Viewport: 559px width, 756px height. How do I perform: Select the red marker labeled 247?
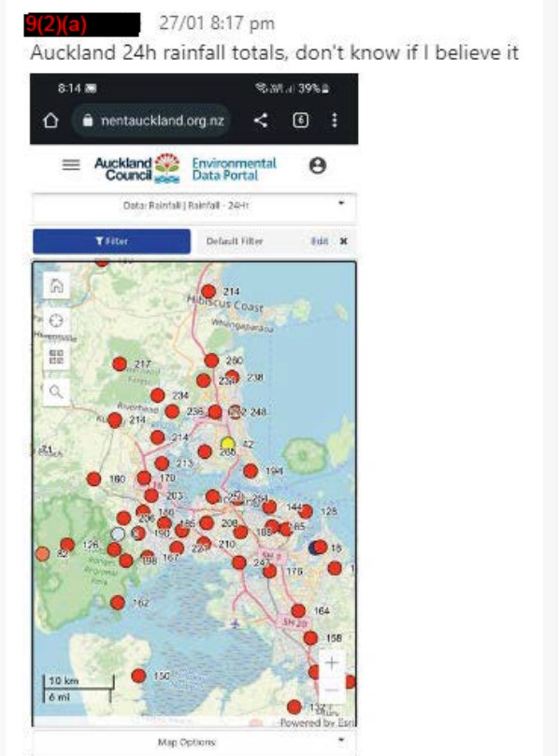click(239, 563)
